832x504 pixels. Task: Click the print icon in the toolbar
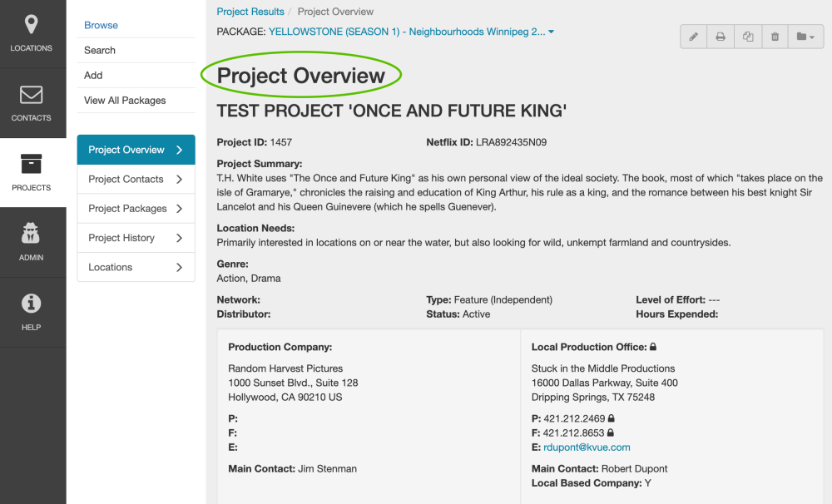point(721,37)
